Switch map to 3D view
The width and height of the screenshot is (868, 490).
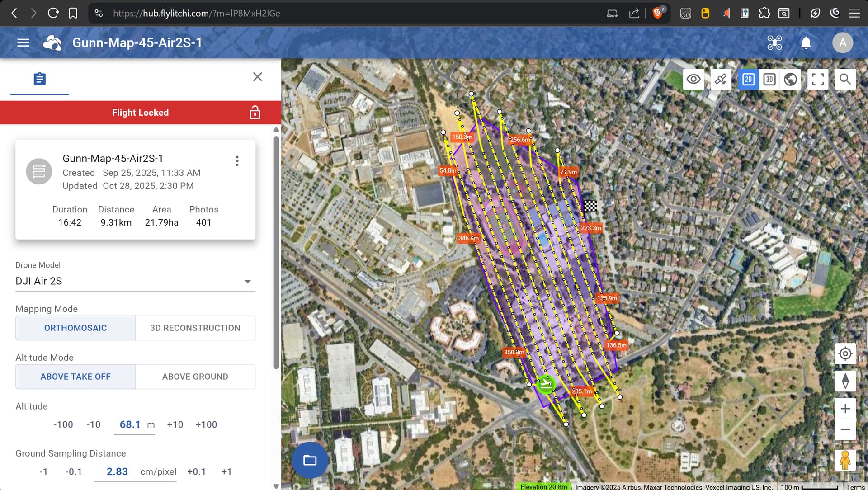(x=769, y=80)
